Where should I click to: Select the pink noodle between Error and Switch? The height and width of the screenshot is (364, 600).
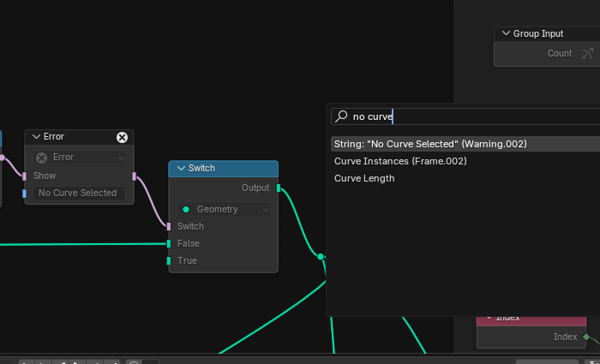click(152, 202)
